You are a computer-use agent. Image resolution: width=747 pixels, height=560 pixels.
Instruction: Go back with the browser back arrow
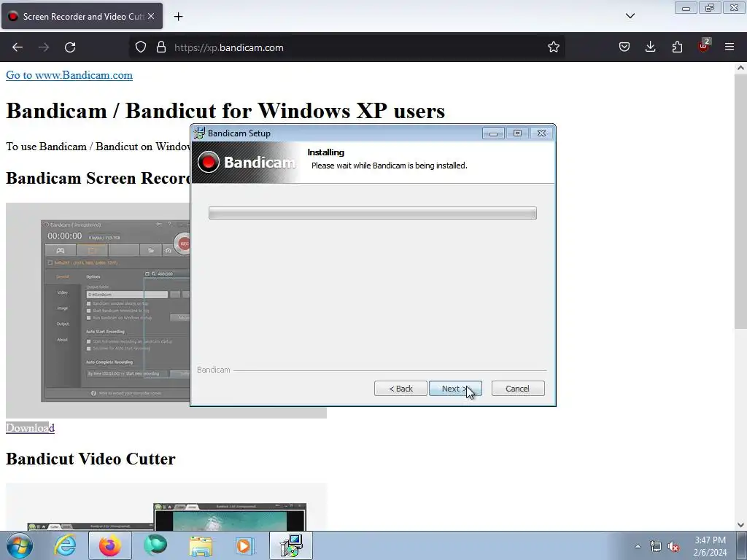(18, 47)
